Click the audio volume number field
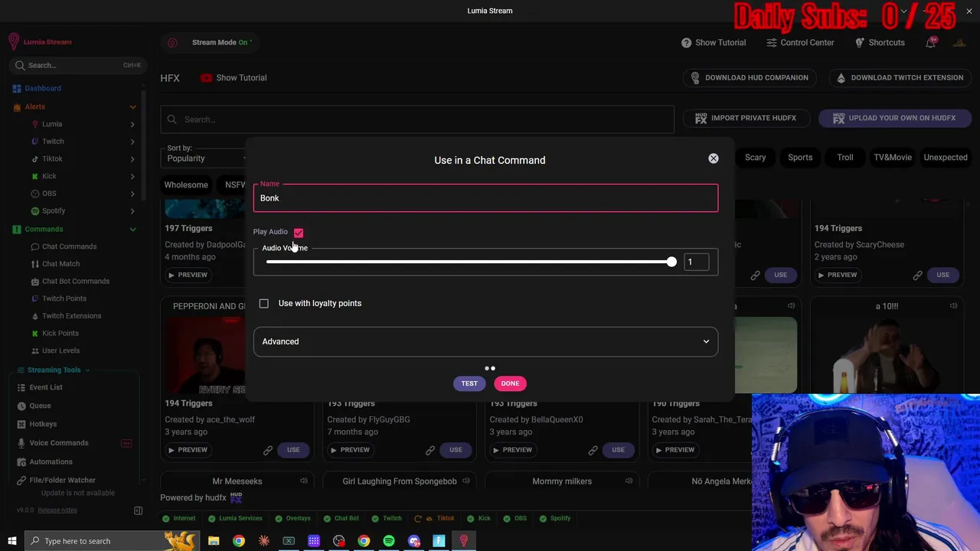The image size is (980, 551). coord(696,262)
